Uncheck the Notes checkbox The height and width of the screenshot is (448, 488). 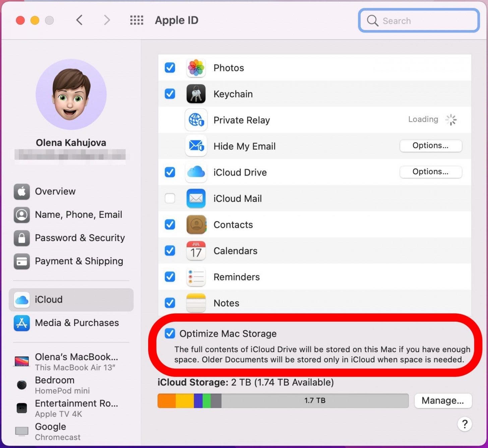pyautogui.click(x=170, y=303)
